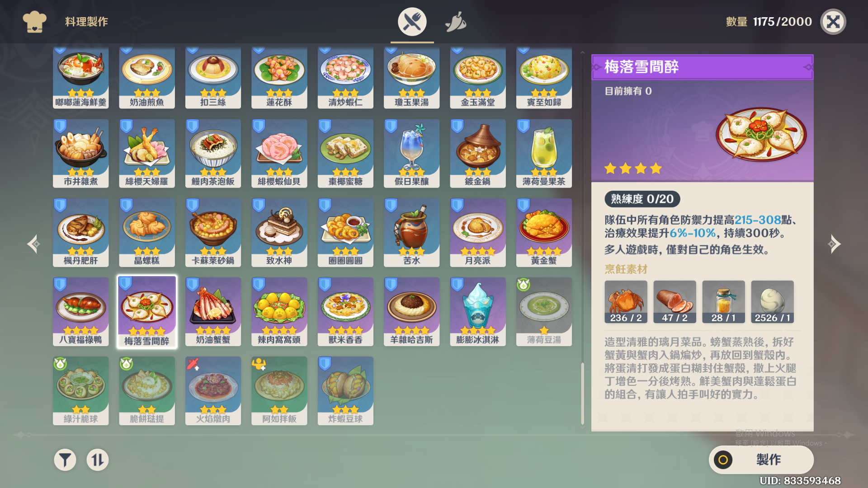The width and height of the screenshot is (868, 488).
Task: Select the bird egg ingredient 2526 / 1
Action: tap(772, 302)
